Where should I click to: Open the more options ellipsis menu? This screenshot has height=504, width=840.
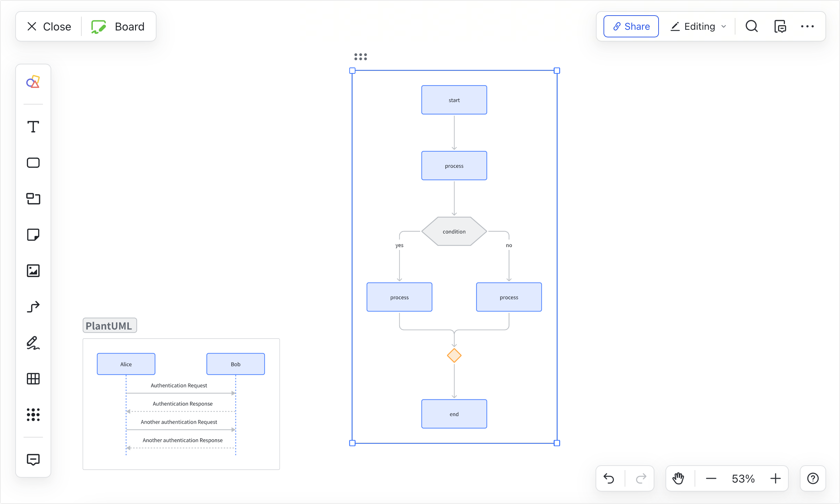(807, 26)
